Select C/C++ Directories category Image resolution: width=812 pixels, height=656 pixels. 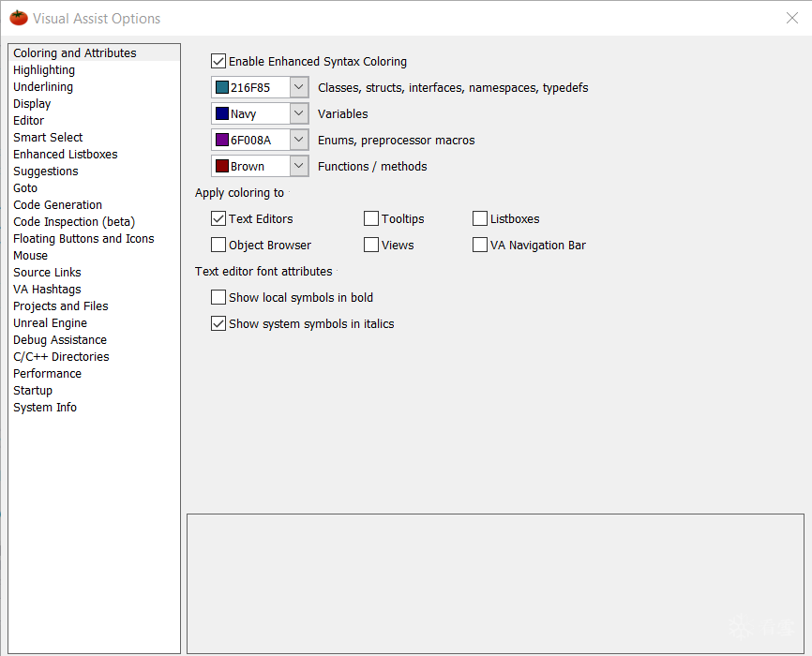coord(61,356)
